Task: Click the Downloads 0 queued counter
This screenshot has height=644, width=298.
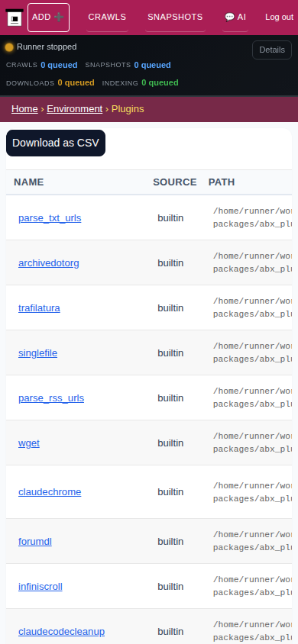Action: click(x=50, y=83)
